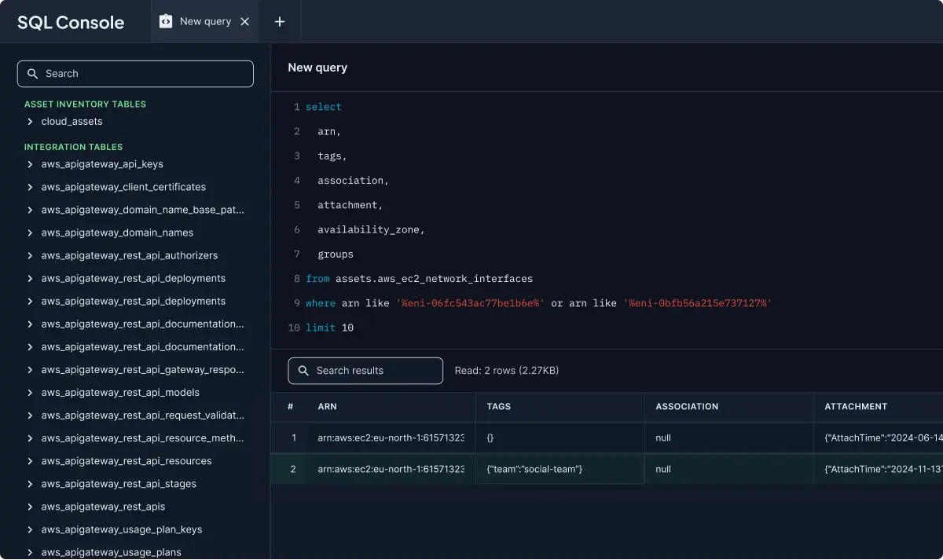Expand aws_apigateway_rest_api_stages chevron
The width and height of the screenshot is (943, 560).
(x=30, y=483)
